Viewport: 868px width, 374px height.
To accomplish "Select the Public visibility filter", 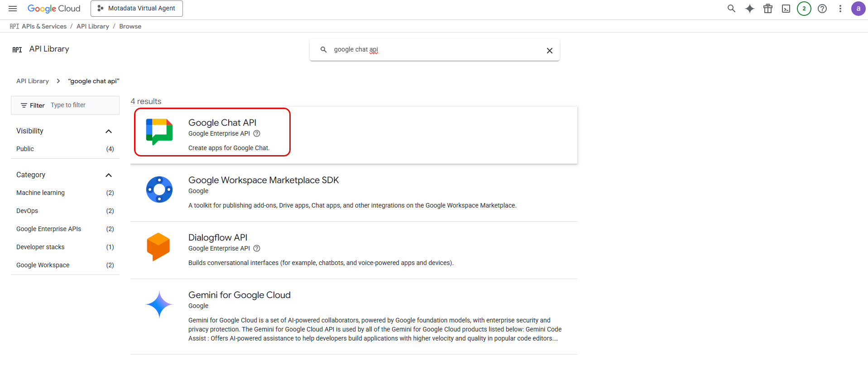I will click(65, 149).
